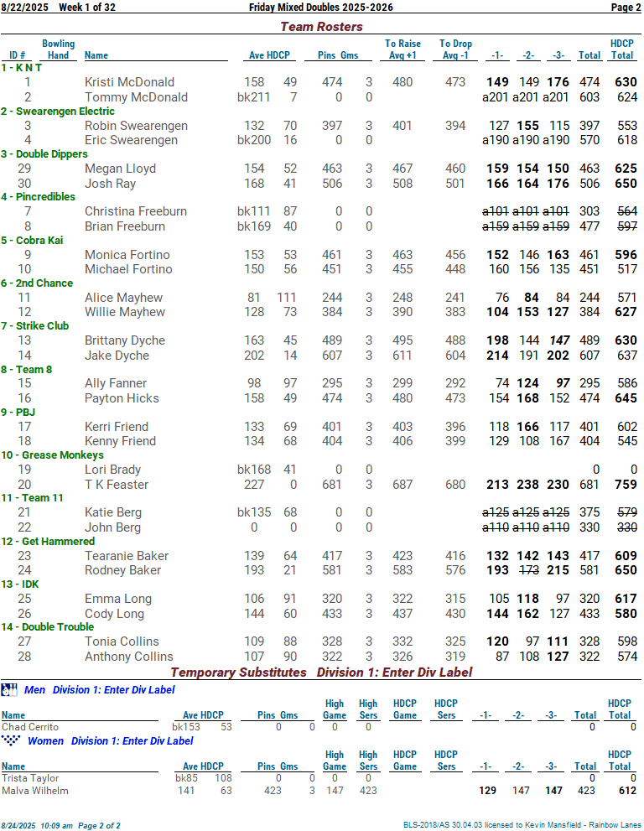
Task: Click the 8/24/2025 10:09 am footer timestamp
Action: (37, 825)
